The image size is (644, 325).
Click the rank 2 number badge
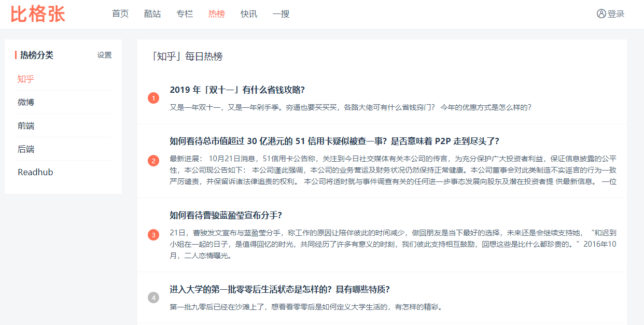pyautogui.click(x=153, y=161)
